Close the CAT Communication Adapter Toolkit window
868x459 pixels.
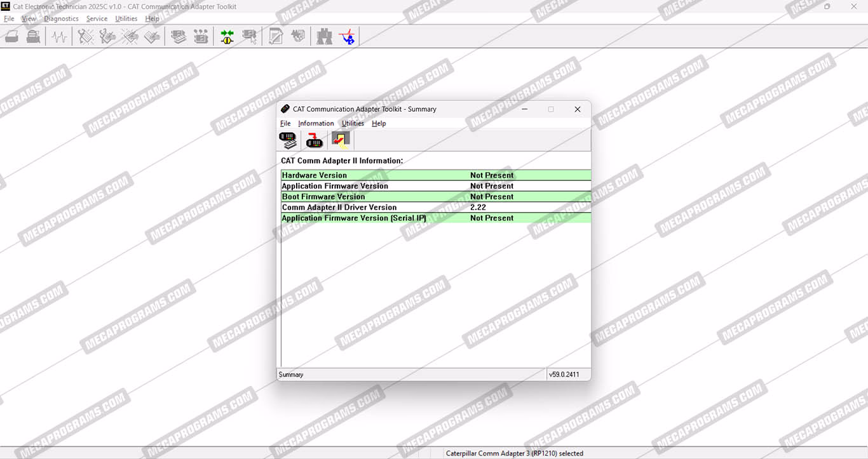pyautogui.click(x=577, y=109)
